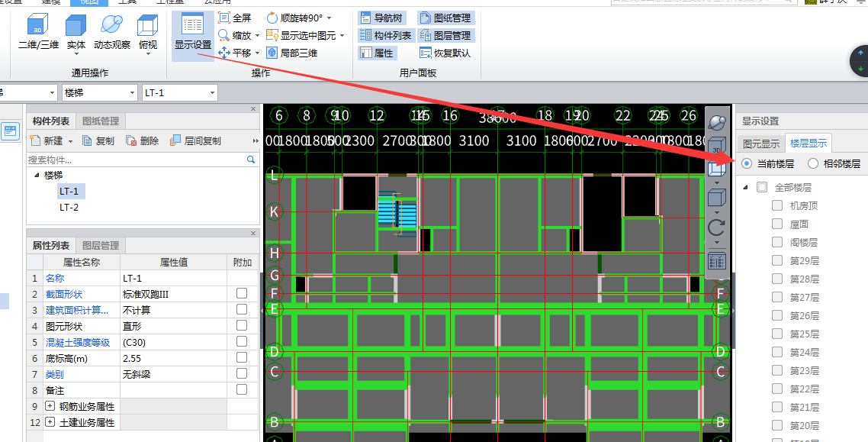Open 显示设置 display settings
This screenshot has height=442, width=868.
click(x=193, y=34)
